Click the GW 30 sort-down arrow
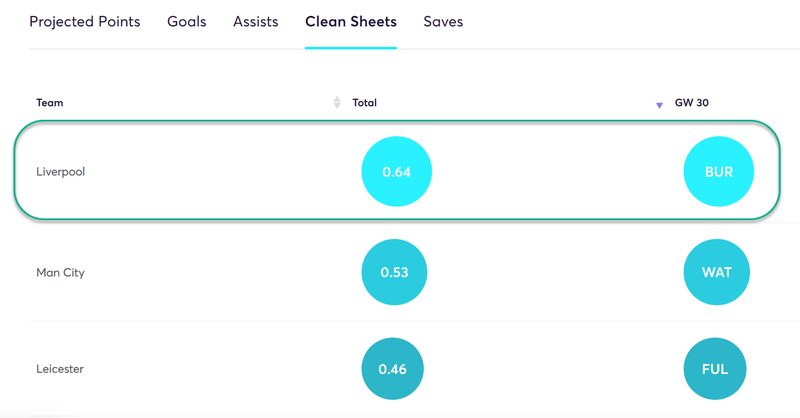The height and width of the screenshot is (418, 800). tap(659, 105)
